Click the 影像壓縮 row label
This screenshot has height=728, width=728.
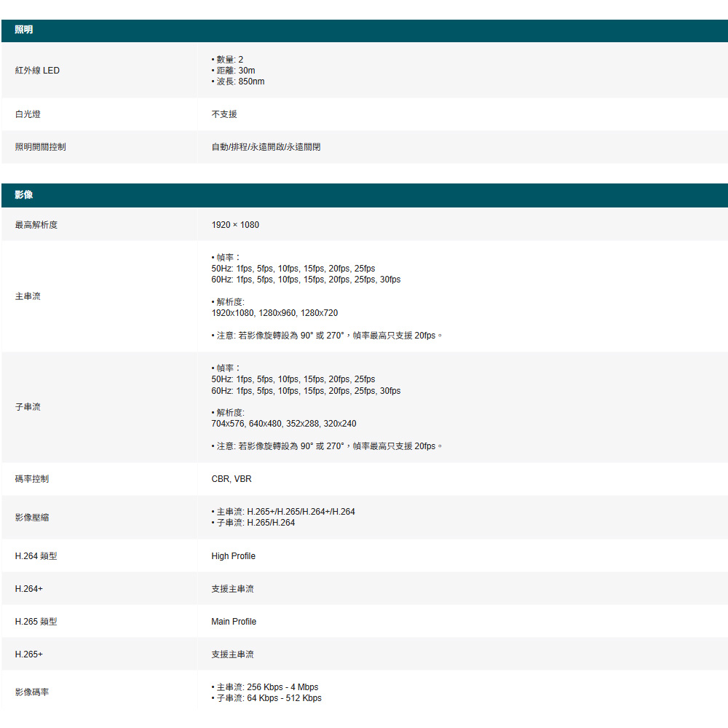point(32,518)
